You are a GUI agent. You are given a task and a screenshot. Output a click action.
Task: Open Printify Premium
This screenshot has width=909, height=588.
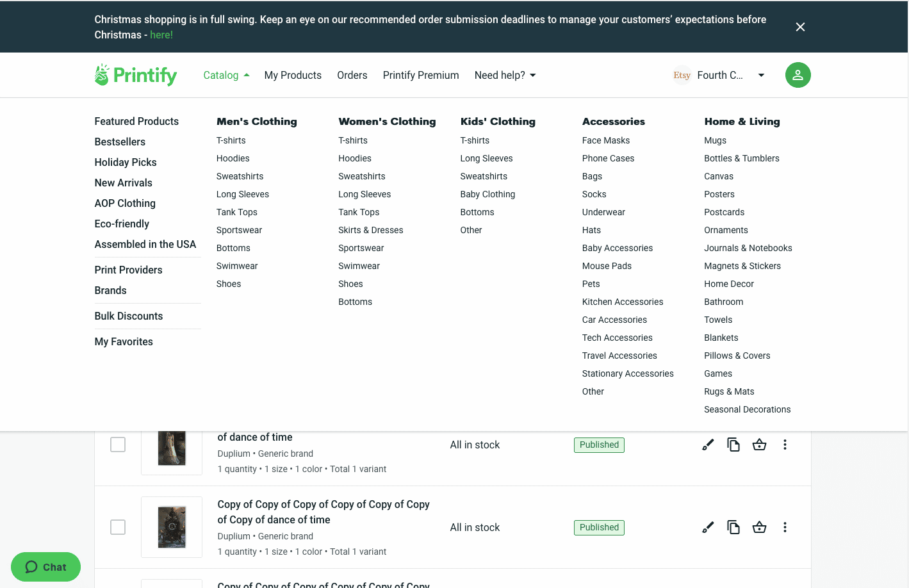point(421,75)
